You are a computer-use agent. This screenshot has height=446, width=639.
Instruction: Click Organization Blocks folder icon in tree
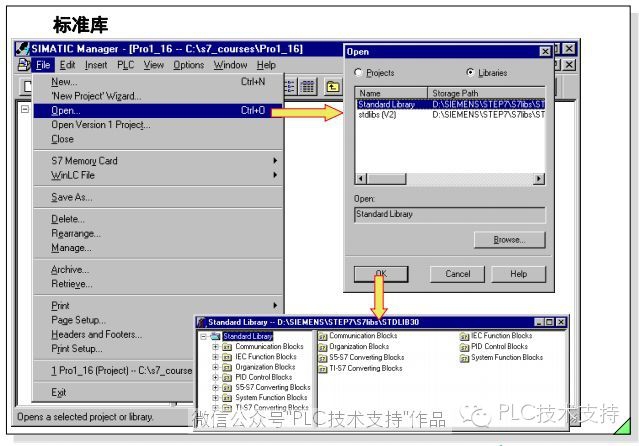coord(227,367)
